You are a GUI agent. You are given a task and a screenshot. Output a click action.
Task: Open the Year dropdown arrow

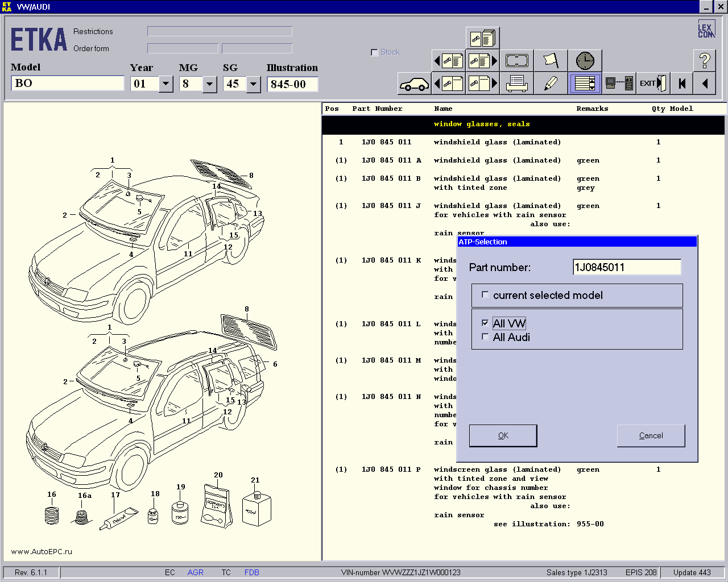[x=166, y=84]
